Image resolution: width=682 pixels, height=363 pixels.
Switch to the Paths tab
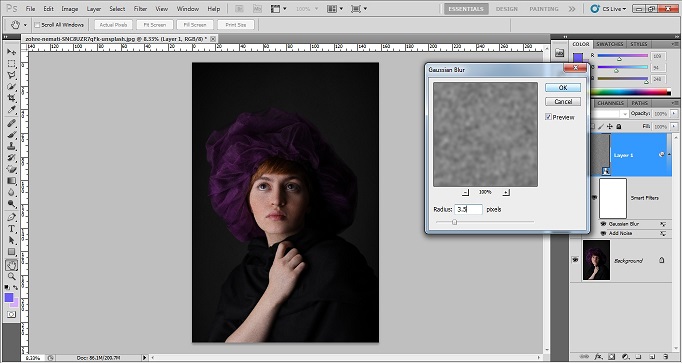pos(639,103)
